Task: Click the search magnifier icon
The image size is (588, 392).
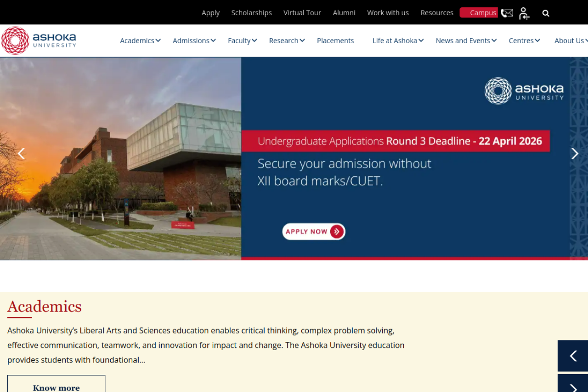Action: [x=546, y=13]
